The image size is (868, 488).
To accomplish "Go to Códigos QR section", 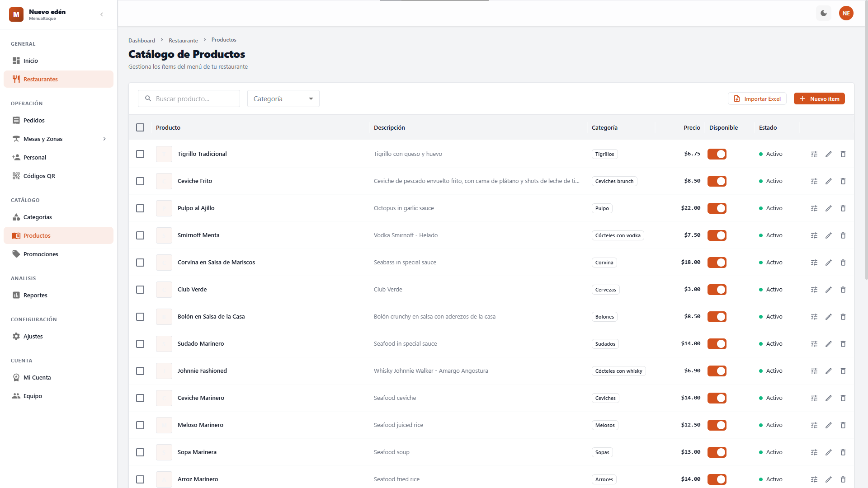I will tap(39, 176).
